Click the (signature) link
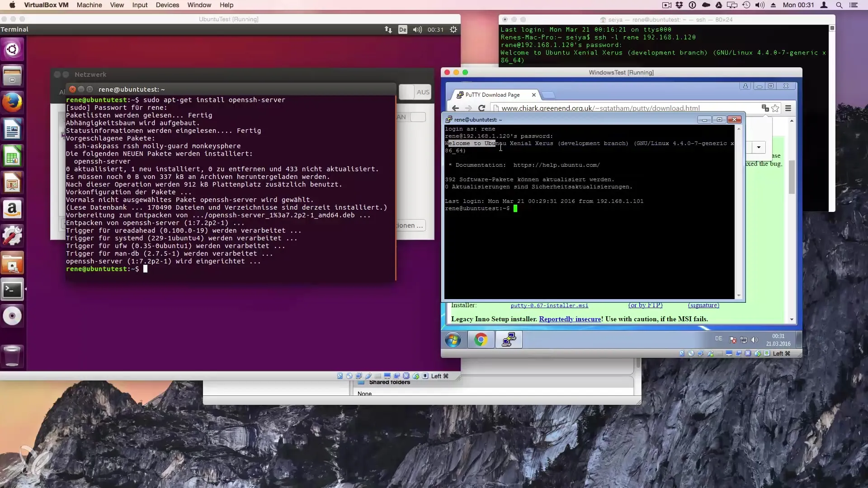868x488 pixels. [x=703, y=305]
